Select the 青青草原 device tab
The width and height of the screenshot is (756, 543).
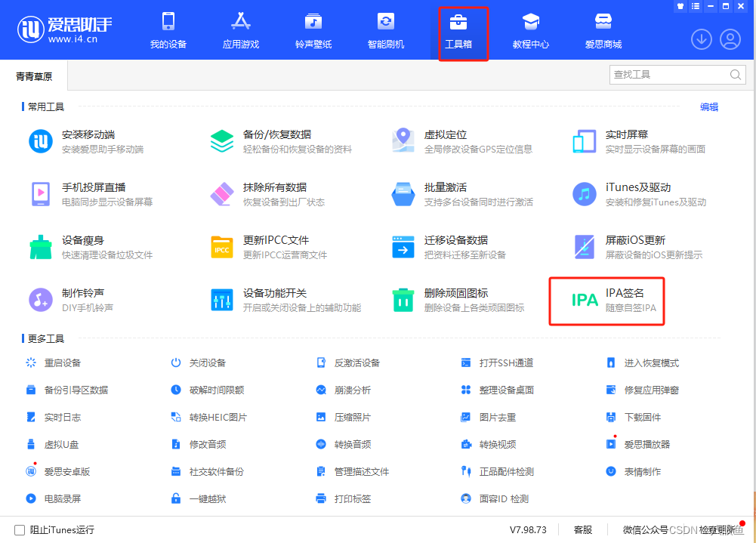click(34, 76)
